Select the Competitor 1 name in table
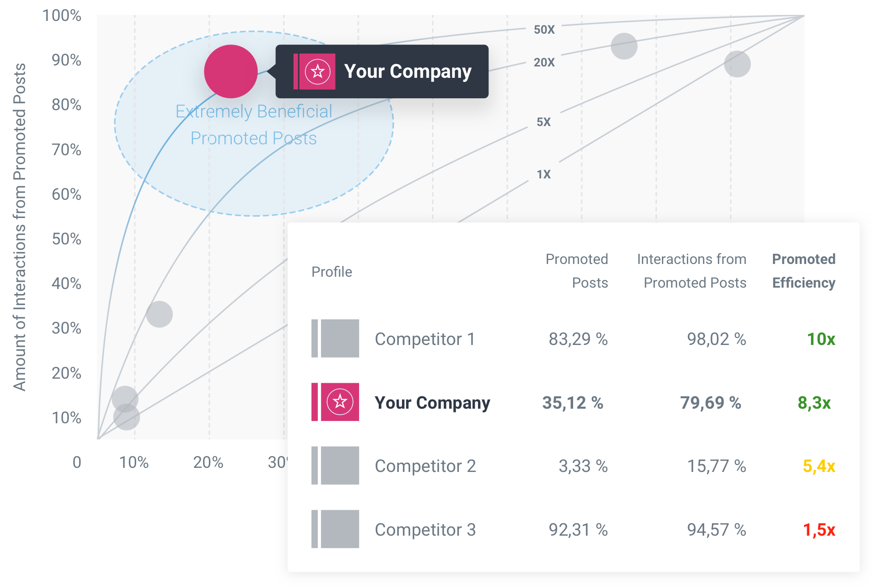 point(425,339)
